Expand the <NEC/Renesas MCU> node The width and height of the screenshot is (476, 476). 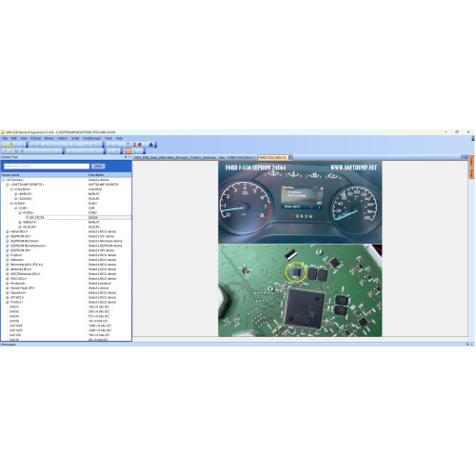8,274
